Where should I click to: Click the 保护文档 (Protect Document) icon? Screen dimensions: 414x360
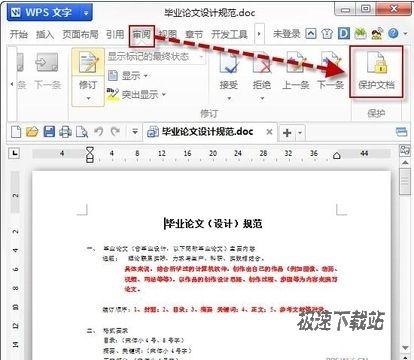[376, 71]
